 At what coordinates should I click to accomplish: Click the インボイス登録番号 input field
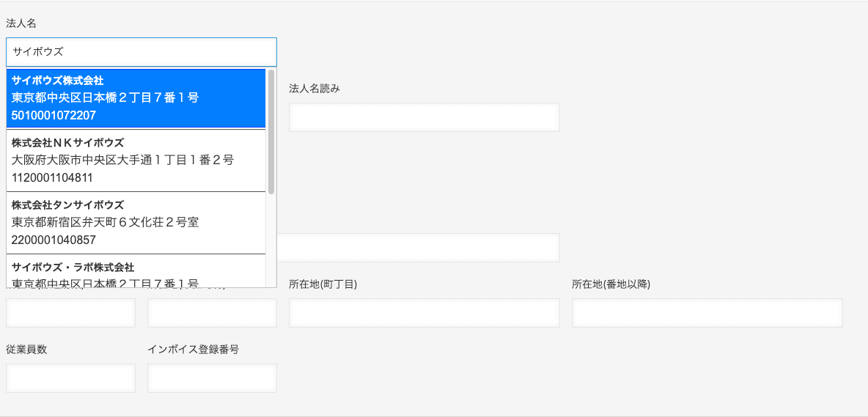[212, 378]
